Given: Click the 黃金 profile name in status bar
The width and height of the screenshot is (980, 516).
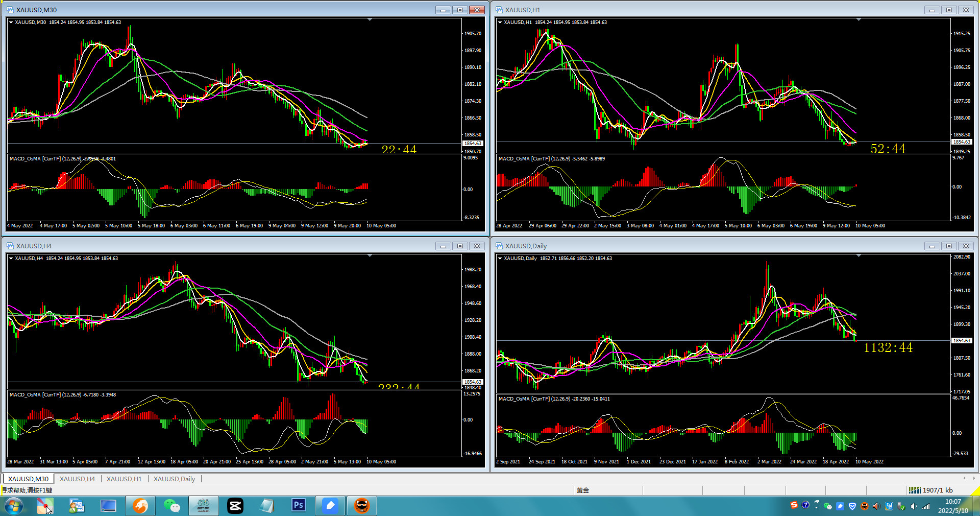Looking at the screenshot, I should point(583,490).
